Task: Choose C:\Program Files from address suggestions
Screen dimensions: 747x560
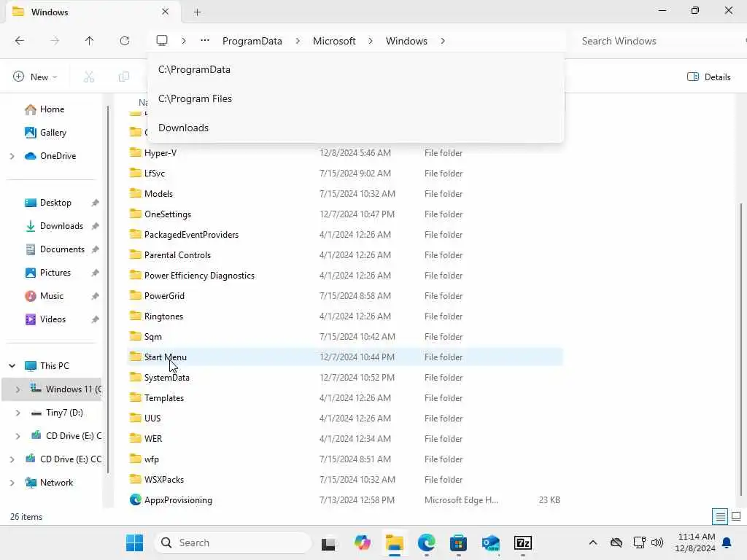Action: (355, 98)
